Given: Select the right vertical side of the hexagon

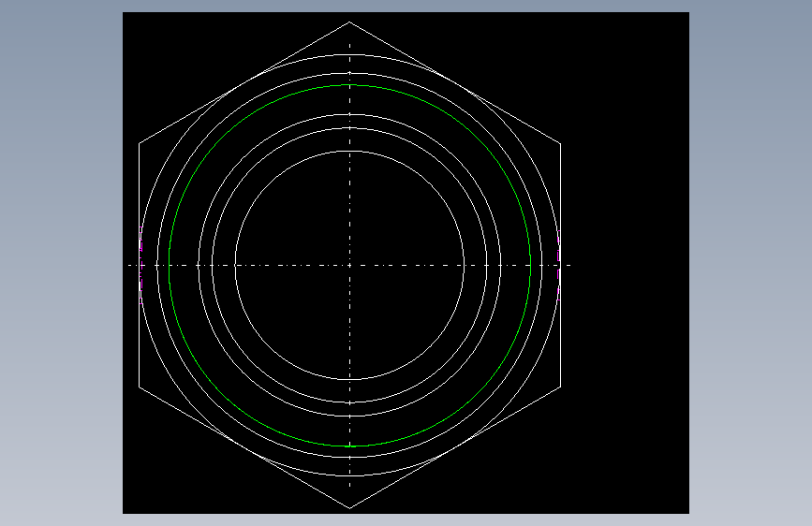Looking at the screenshot, I should pyautogui.click(x=561, y=265).
